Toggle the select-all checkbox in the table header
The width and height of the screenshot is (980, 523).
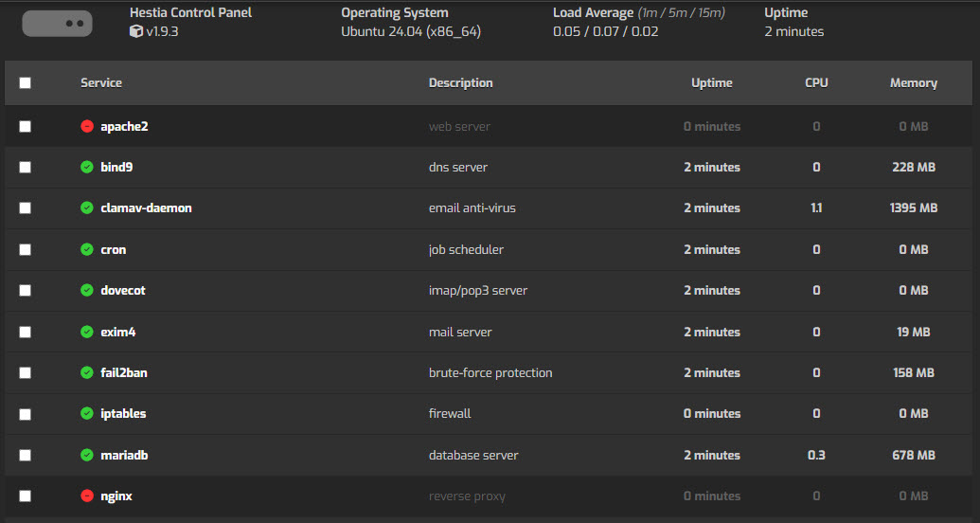pos(25,83)
